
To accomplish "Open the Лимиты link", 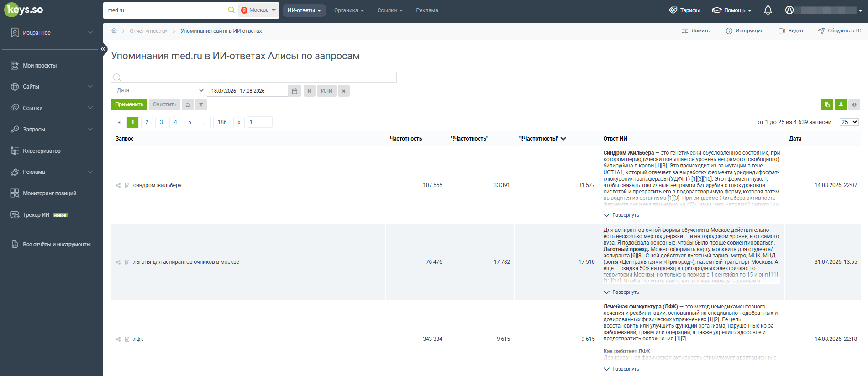I will point(696,31).
